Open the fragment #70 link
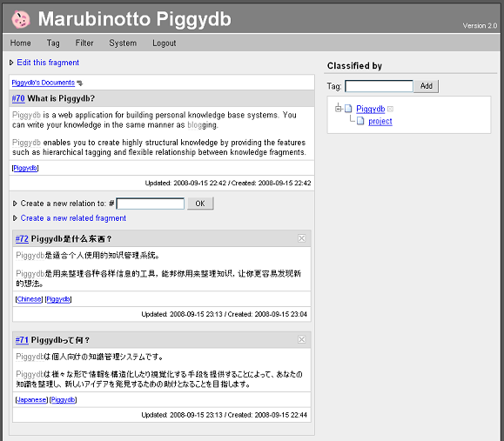This screenshot has width=504, height=441. [18, 98]
